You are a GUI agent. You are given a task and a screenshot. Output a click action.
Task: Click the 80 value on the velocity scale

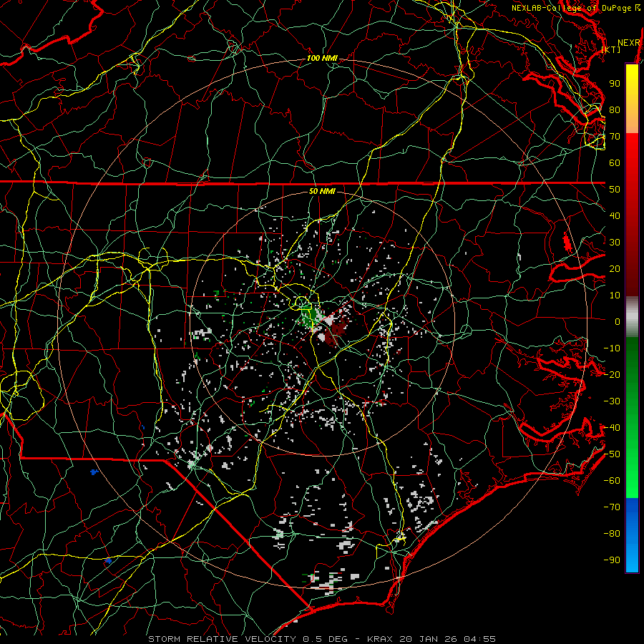pyautogui.click(x=615, y=109)
